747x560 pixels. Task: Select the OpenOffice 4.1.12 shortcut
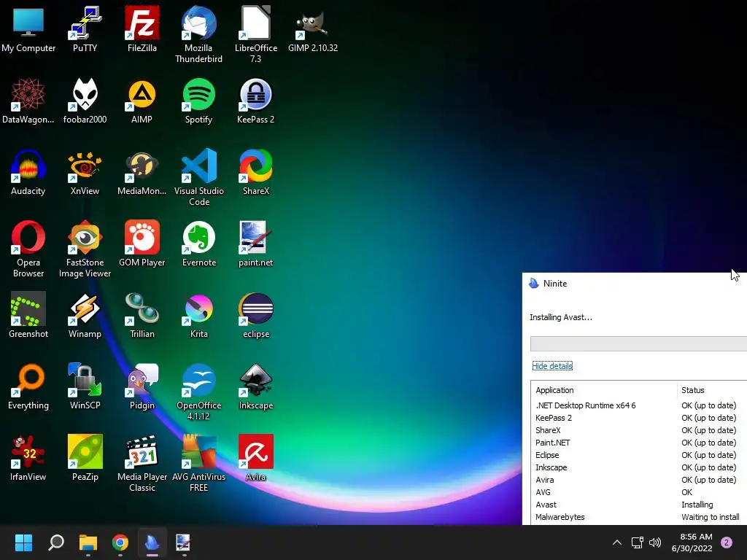click(198, 392)
